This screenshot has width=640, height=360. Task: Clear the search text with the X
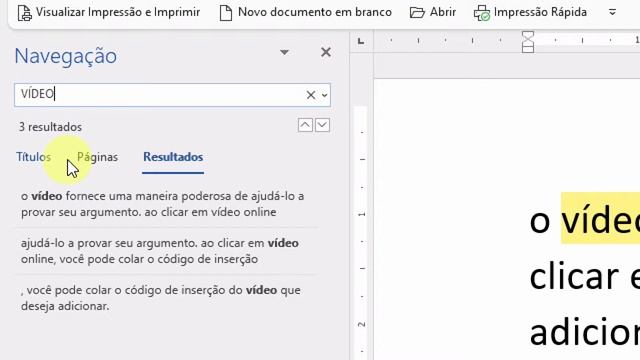pos(311,95)
